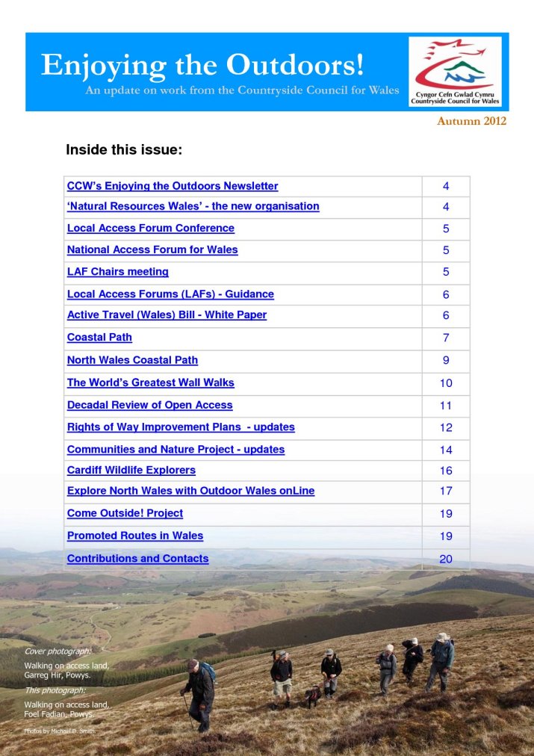The height and width of the screenshot is (756, 534).
Task: Click page number 14 for Communities and Nature
Action: [x=446, y=450]
